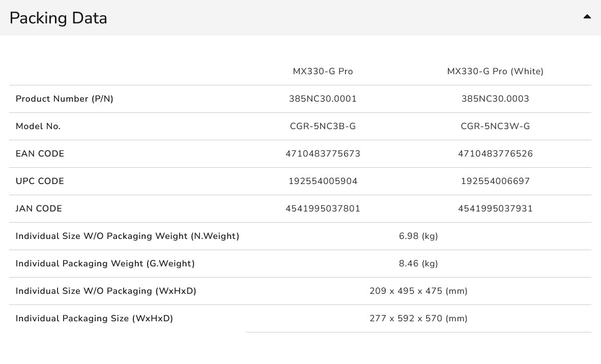Screen dimensions: 601x364
Task: Select UPC code 192554006697
Action: tap(495, 181)
